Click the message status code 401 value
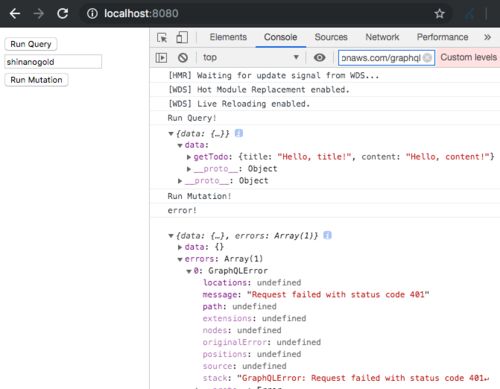Screen dimensions: 500x389 tap(338, 295)
